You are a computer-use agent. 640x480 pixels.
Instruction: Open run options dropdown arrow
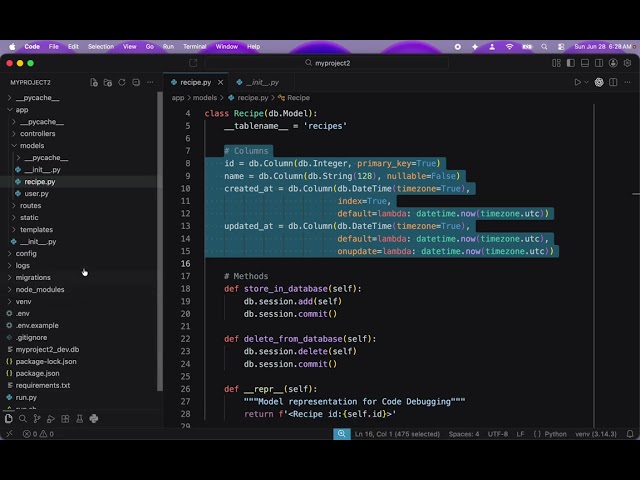(587, 82)
